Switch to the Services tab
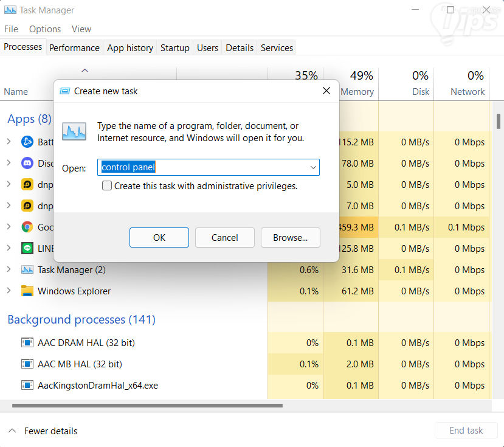This screenshot has height=447, width=504. coord(276,47)
